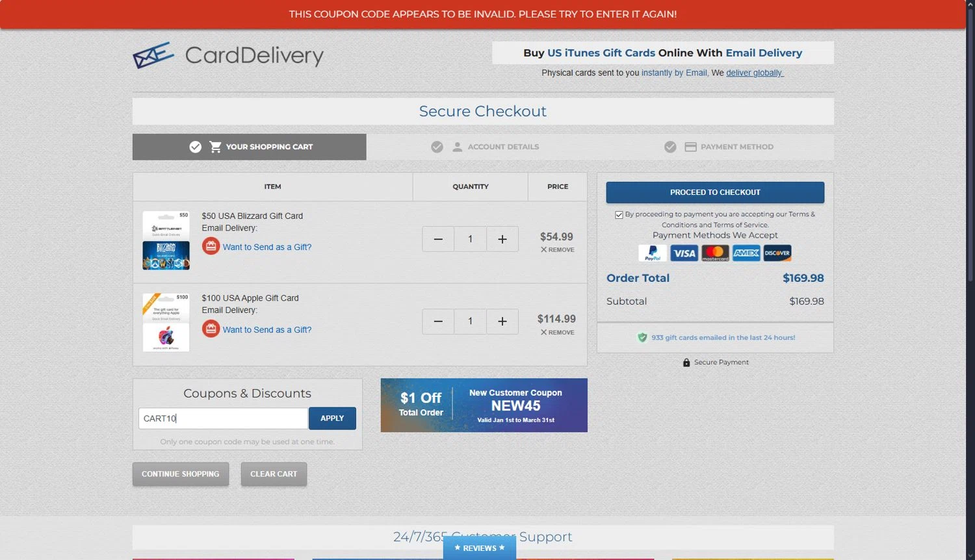Click '$100 USA Apple Gift Card' item name
The width and height of the screenshot is (975, 560).
[250, 298]
